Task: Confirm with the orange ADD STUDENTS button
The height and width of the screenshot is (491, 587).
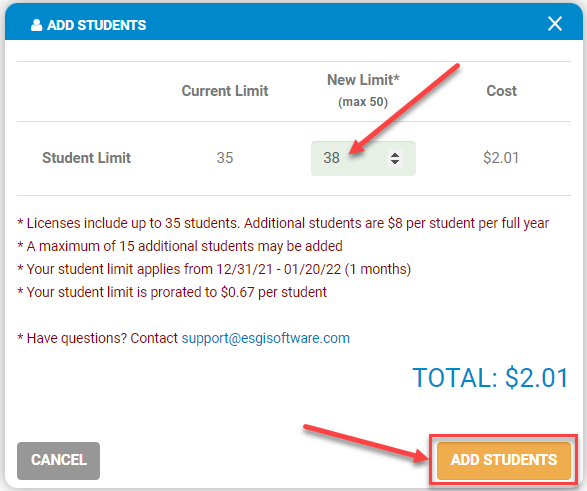Action: 504,460
